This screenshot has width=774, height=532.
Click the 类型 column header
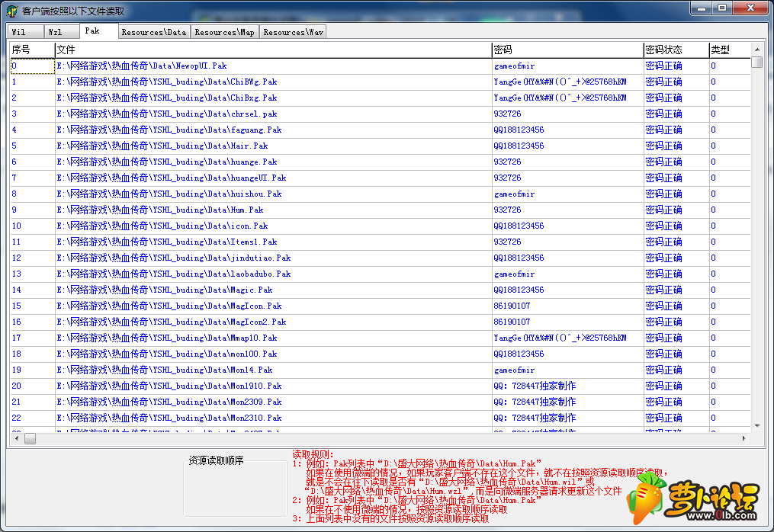(x=730, y=50)
